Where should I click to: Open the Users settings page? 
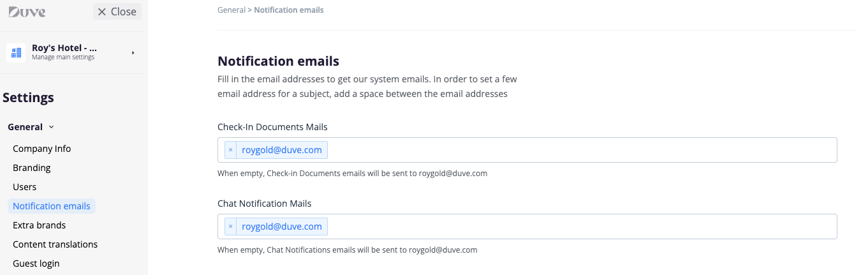point(25,187)
